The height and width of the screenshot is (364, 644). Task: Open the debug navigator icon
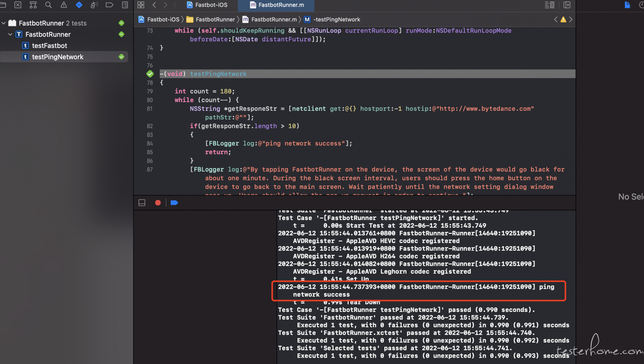click(x=94, y=5)
